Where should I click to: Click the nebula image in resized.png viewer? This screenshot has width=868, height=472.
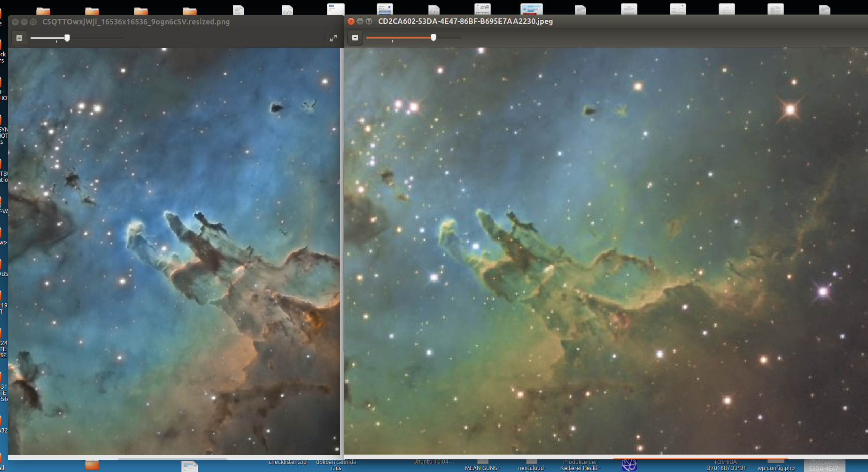point(174,252)
